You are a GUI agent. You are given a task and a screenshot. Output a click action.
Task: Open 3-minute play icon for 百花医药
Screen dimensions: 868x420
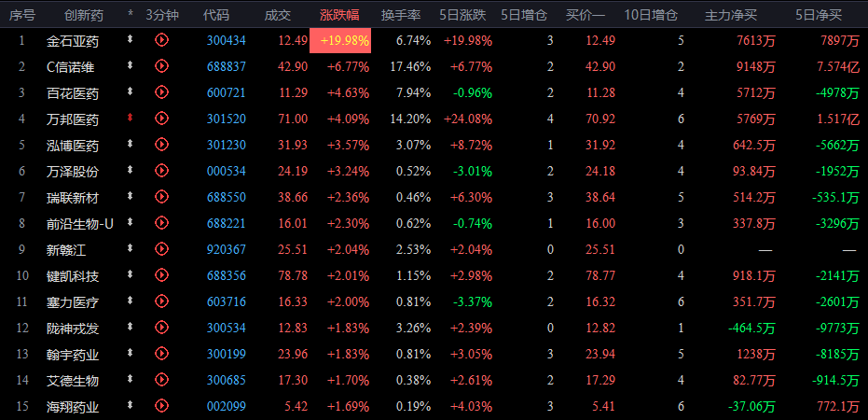(161, 92)
